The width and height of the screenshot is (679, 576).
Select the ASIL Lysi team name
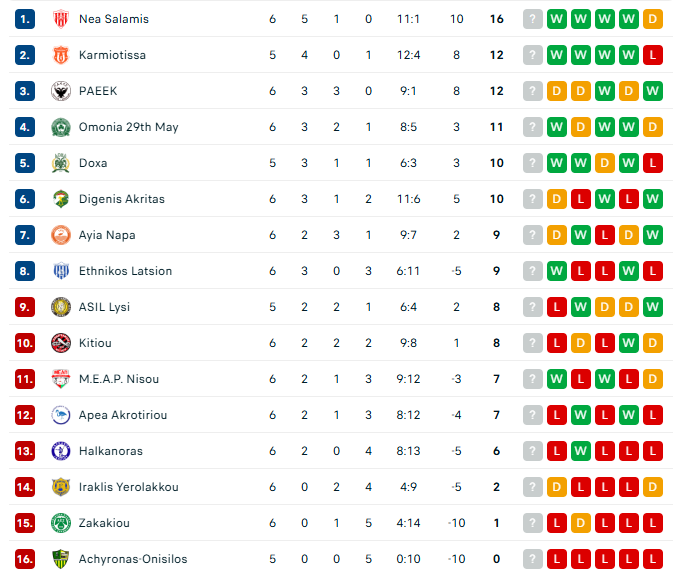point(104,307)
